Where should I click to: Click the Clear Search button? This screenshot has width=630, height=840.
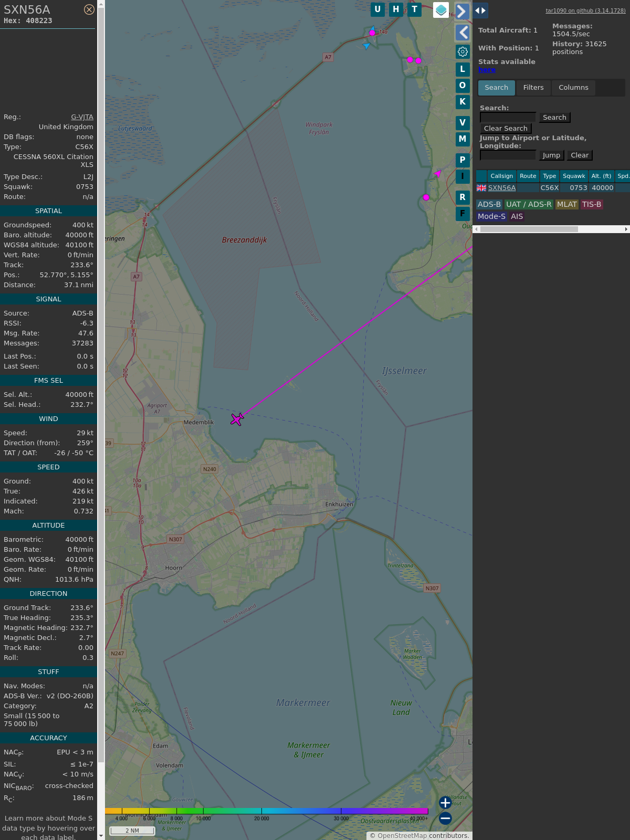(506, 129)
